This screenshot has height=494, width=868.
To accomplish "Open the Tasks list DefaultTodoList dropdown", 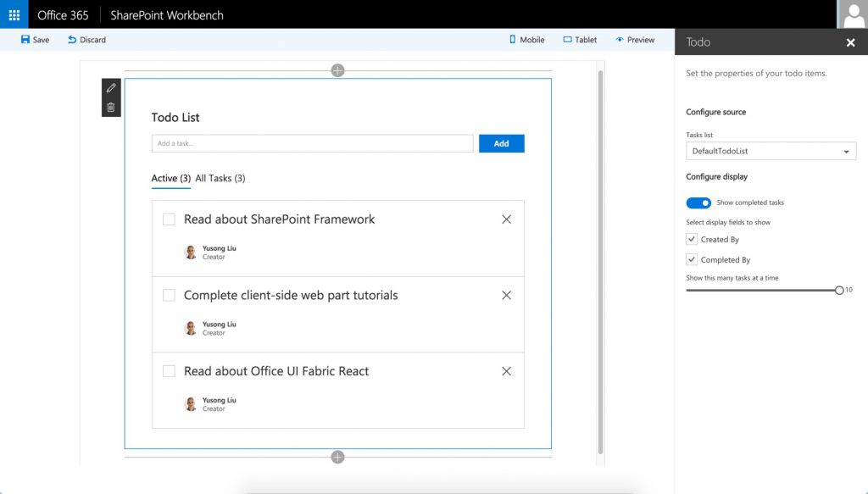I will [771, 151].
